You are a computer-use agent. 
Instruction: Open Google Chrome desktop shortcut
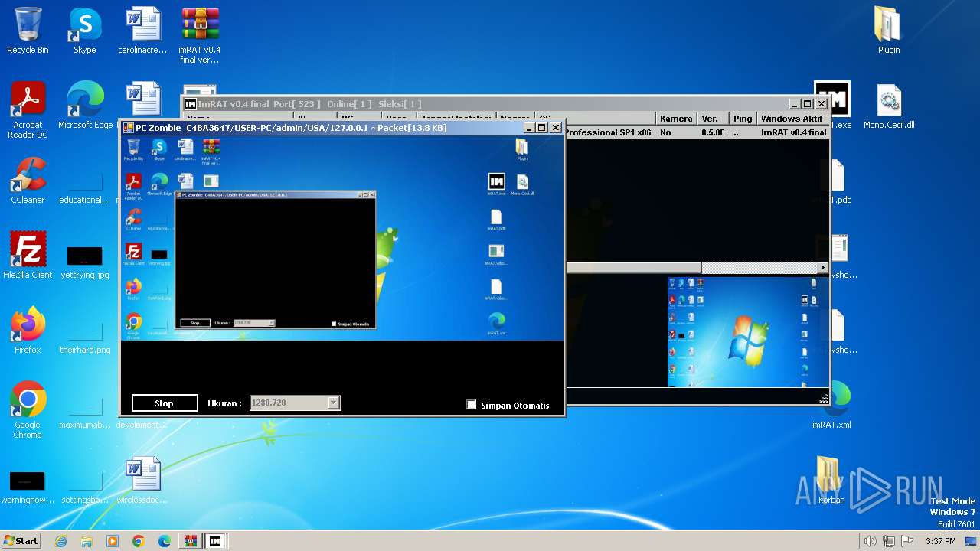pos(28,410)
